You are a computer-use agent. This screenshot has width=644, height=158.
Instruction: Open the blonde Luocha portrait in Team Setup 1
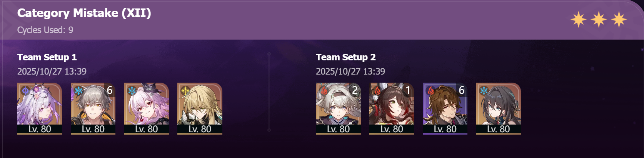(x=200, y=108)
